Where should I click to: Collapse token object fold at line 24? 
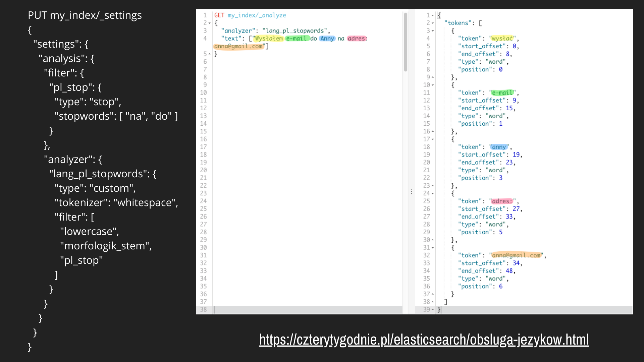[x=433, y=193]
